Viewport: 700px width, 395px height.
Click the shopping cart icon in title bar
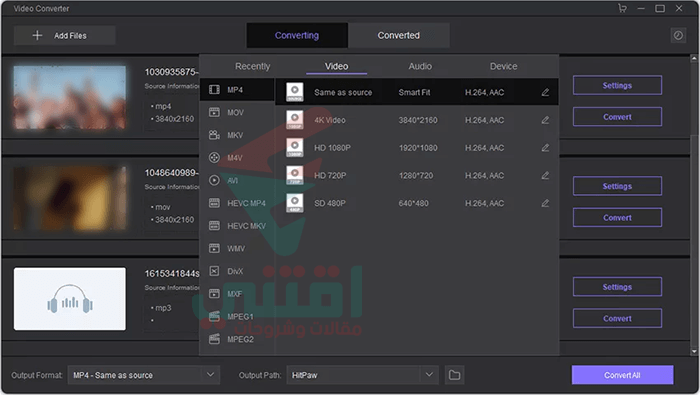(x=622, y=8)
